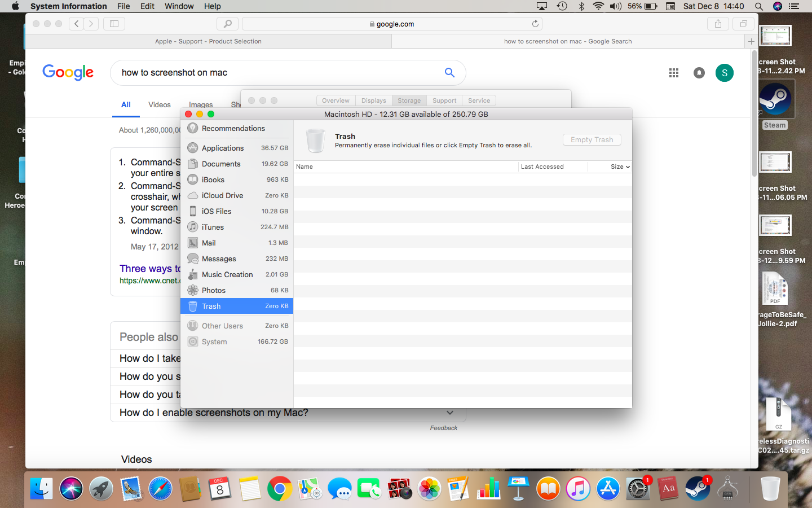Open the Google apps grid
Image resolution: width=812 pixels, height=508 pixels.
point(674,73)
